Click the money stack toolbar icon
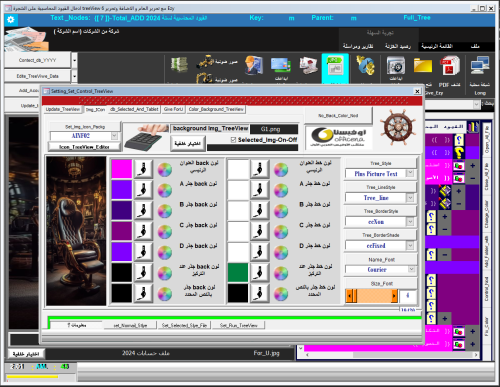Viewport: 500px width, 387px height. [179, 65]
